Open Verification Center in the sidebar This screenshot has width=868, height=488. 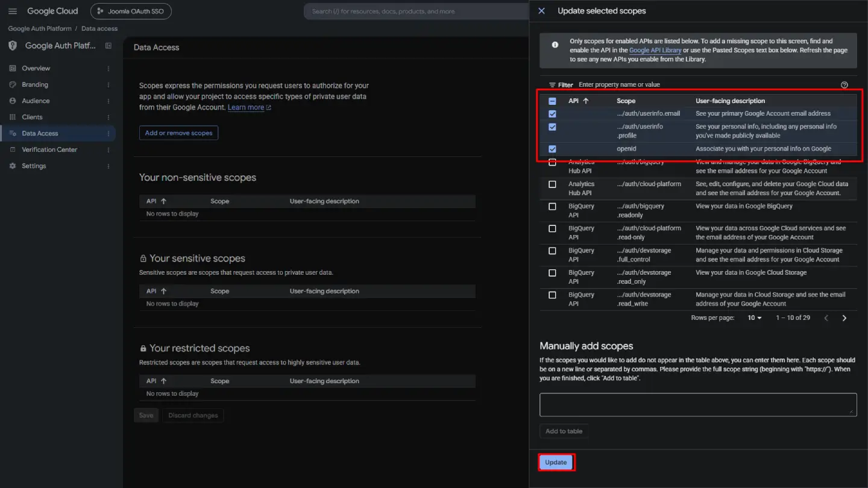(58, 149)
